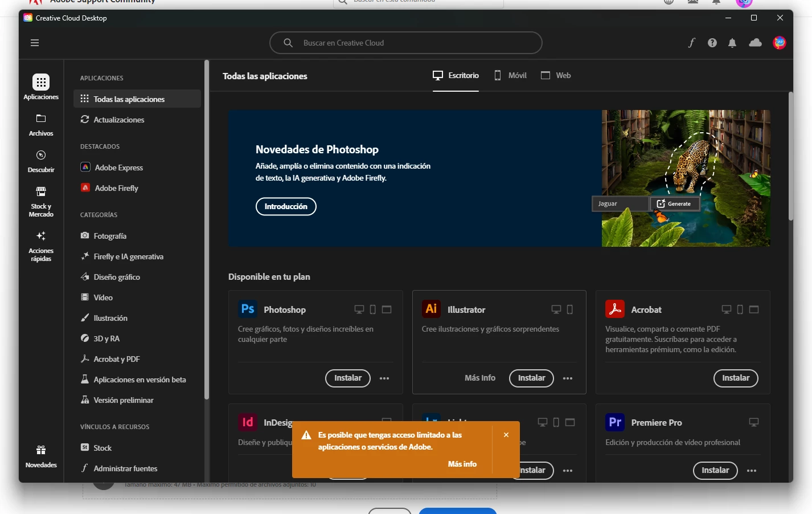Click the Premiere Pro Pr app icon
The width and height of the screenshot is (812, 514).
pyautogui.click(x=615, y=422)
